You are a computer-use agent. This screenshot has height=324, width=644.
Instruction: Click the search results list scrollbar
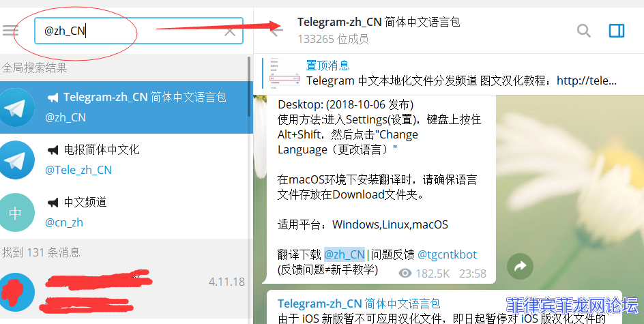tap(249, 86)
